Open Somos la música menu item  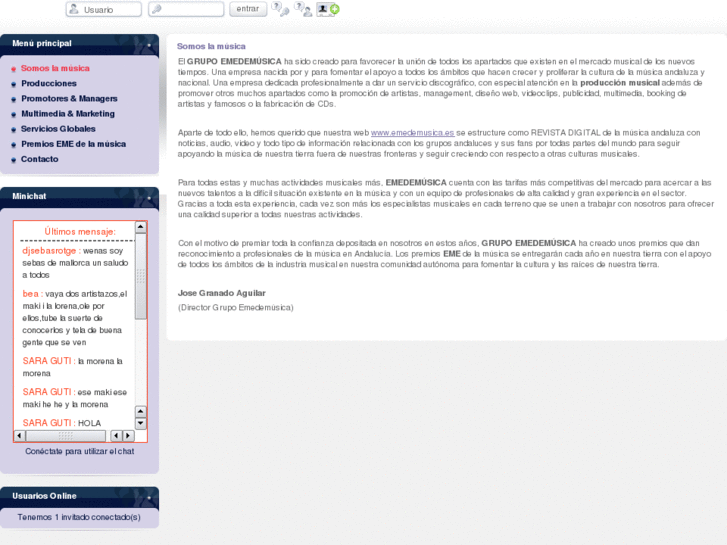click(55, 68)
